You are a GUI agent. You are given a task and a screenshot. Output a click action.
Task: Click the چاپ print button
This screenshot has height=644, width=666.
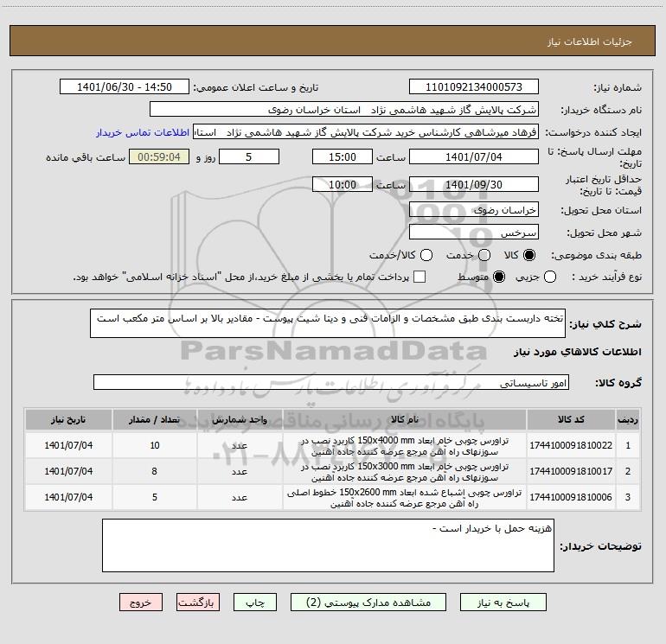[255, 603]
